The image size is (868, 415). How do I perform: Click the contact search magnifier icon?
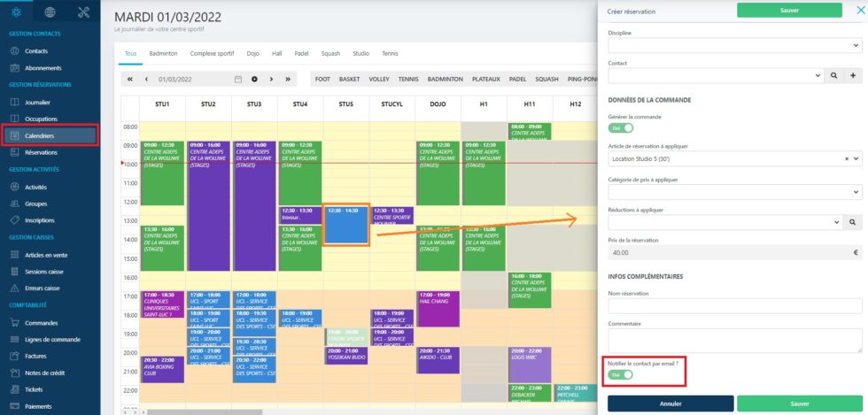835,77
